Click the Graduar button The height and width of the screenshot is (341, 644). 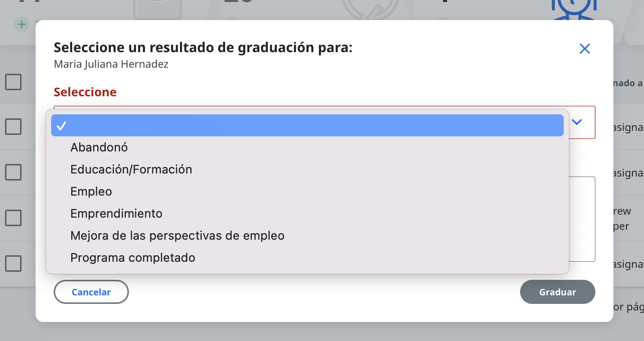(x=558, y=292)
